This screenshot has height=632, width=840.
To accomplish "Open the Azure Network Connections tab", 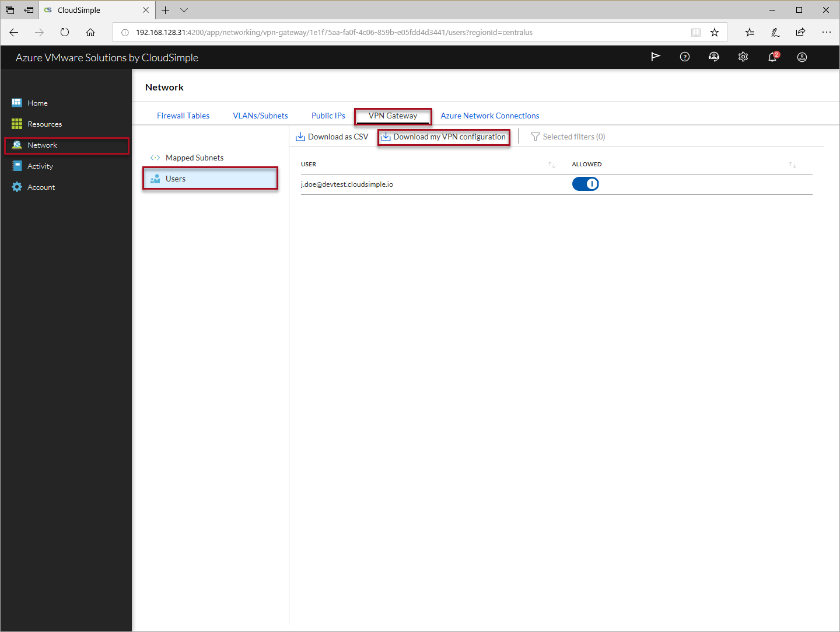I will (489, 115).
